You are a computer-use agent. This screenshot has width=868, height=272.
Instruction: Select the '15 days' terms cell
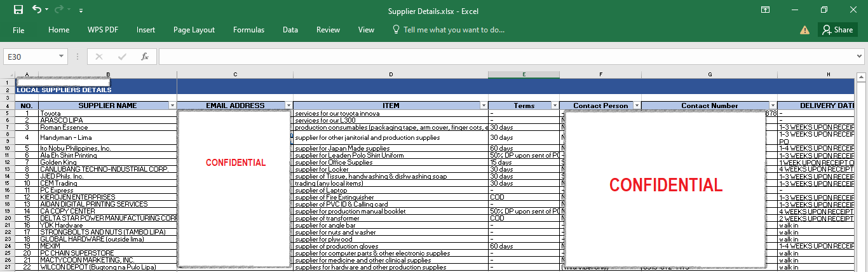[524, 162]
